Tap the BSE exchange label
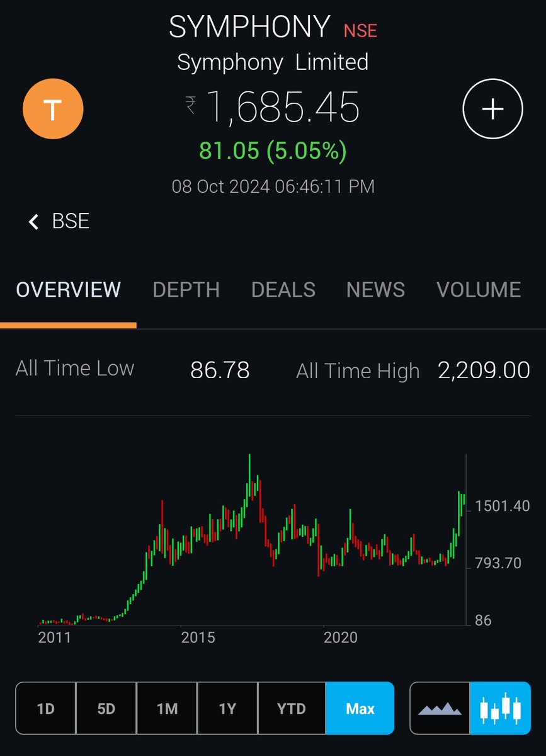This screenshot has width=546, height=756. [x=71, y=222]
